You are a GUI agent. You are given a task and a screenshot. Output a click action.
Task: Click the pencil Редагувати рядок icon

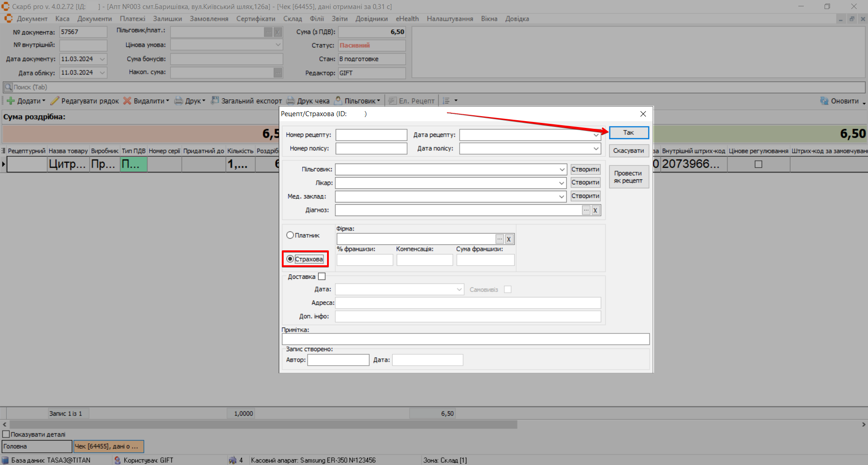pyautogui.click(x=55, y=101)
